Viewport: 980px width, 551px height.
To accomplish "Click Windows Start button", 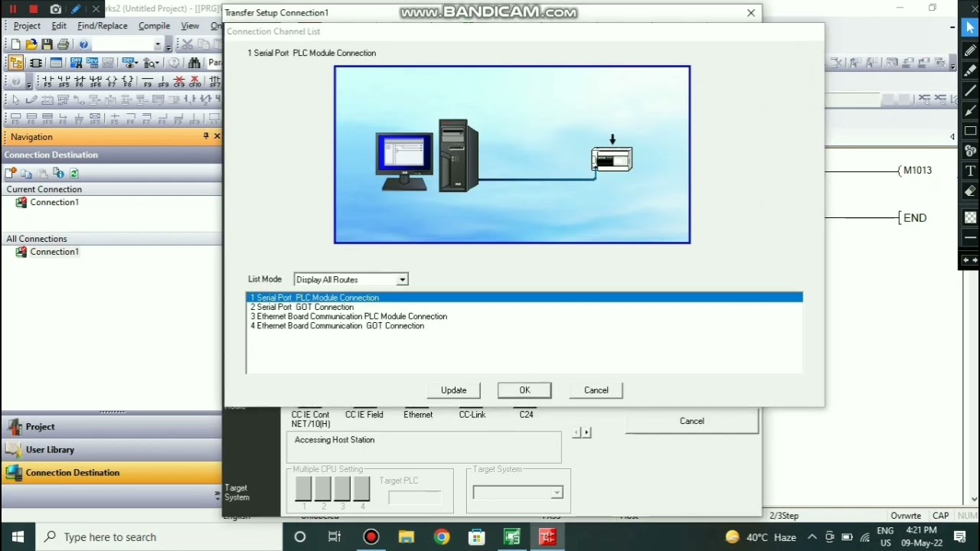I will 18,536.
